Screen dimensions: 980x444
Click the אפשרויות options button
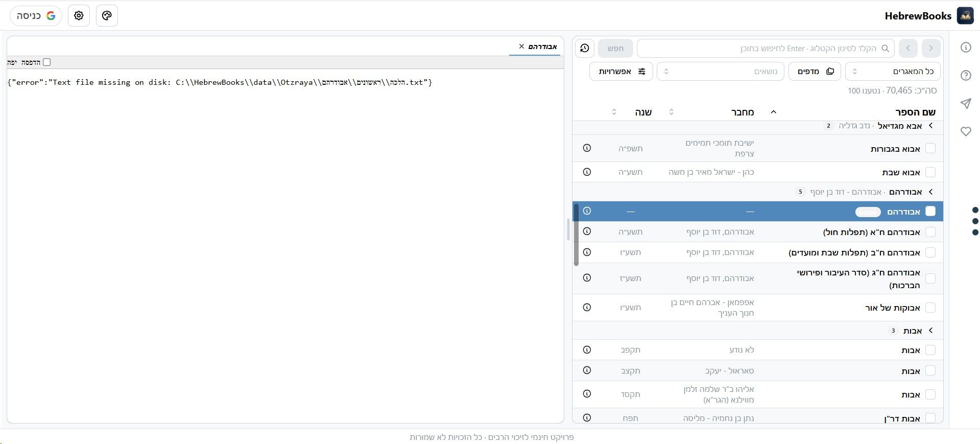[x=621, y=72]
